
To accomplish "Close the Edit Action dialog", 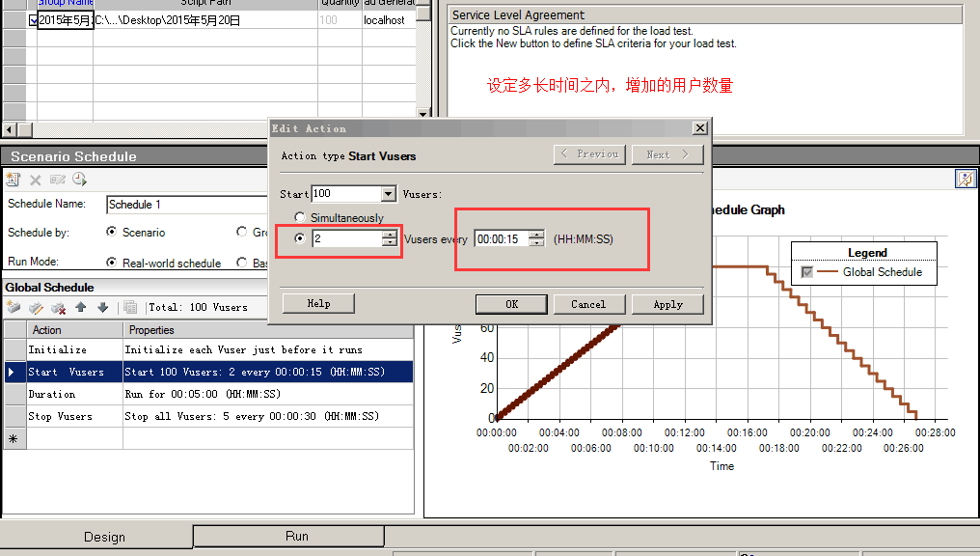I will (x=700, y=127).
